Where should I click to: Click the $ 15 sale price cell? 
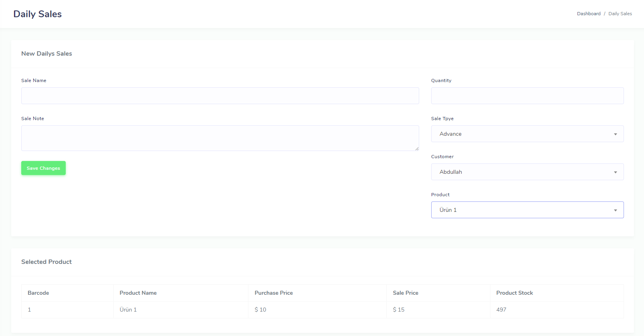click(399, 310)
